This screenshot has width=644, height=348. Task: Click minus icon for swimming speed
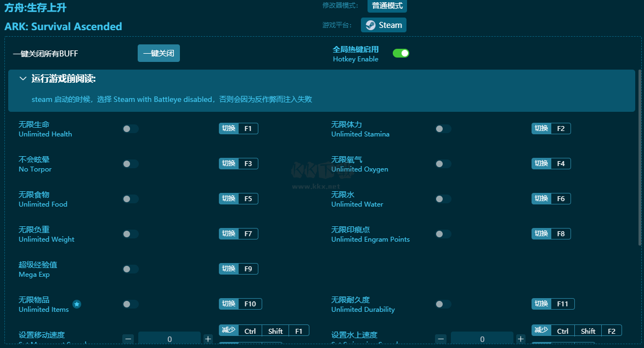pyautogui.click(x=441, y=339)
